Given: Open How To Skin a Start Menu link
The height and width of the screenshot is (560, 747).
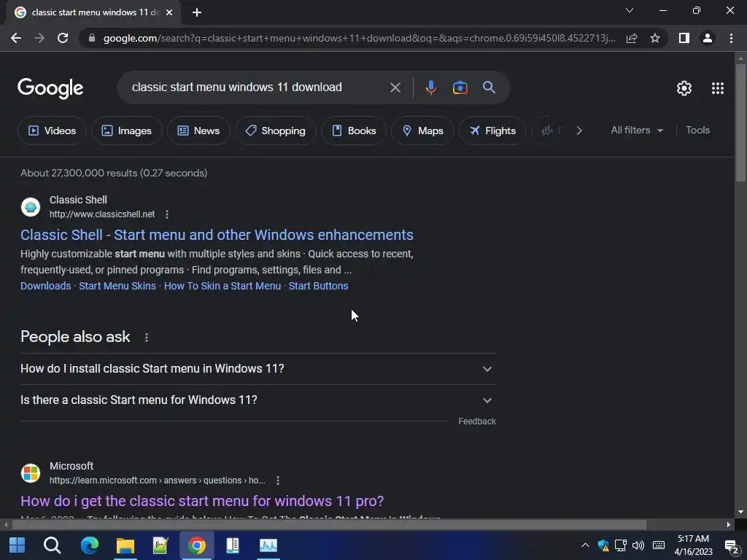Looking at the screenshot, I should click(x=222, y=286).
